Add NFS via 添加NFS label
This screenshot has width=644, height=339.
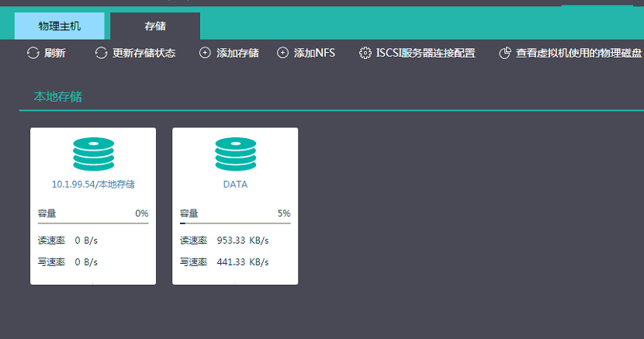click(x=314, y=53)
